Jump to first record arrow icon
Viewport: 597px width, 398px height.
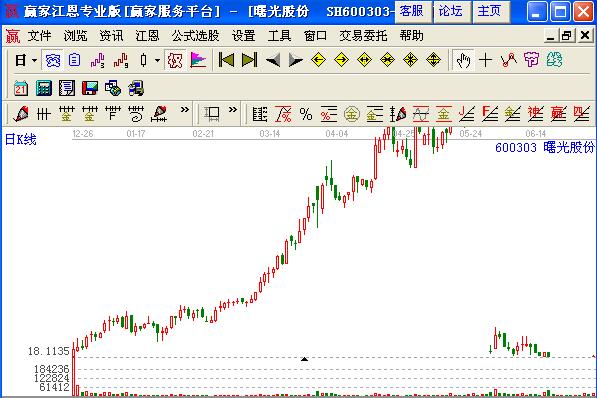(x=226, y=60)
